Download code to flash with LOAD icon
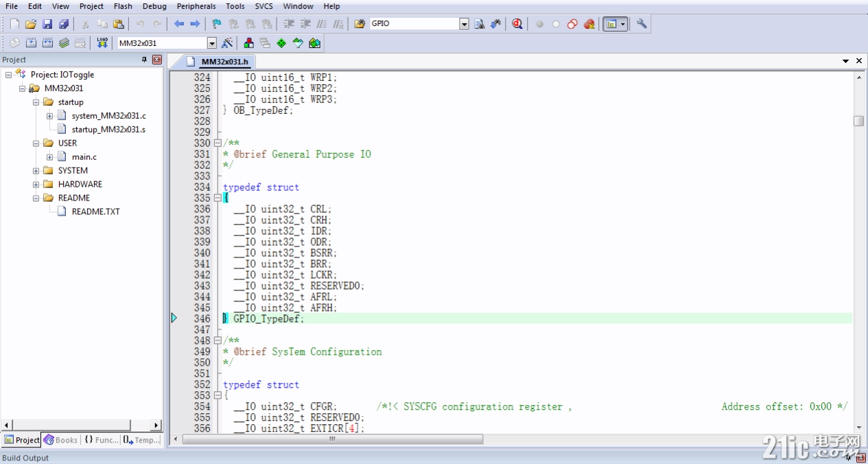 click(x=102, y=43)
